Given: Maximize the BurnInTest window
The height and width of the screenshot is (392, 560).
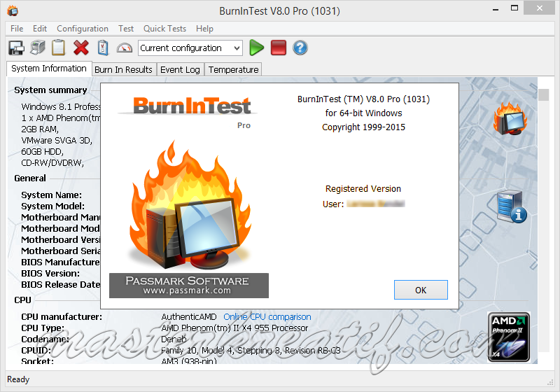Looking at the screenshot, I should click(514, 8).
